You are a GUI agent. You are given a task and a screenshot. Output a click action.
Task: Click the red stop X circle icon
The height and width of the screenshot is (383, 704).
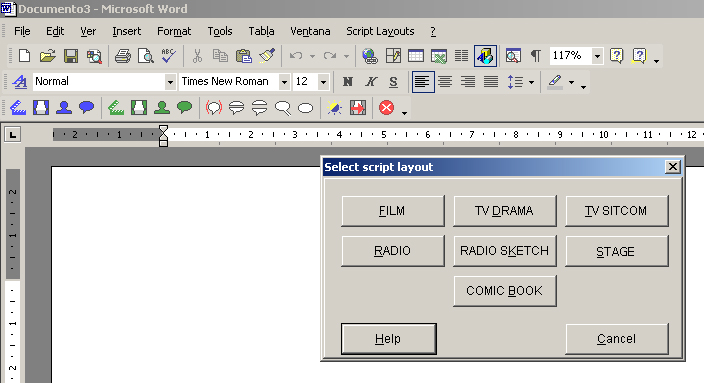[386, 108]
